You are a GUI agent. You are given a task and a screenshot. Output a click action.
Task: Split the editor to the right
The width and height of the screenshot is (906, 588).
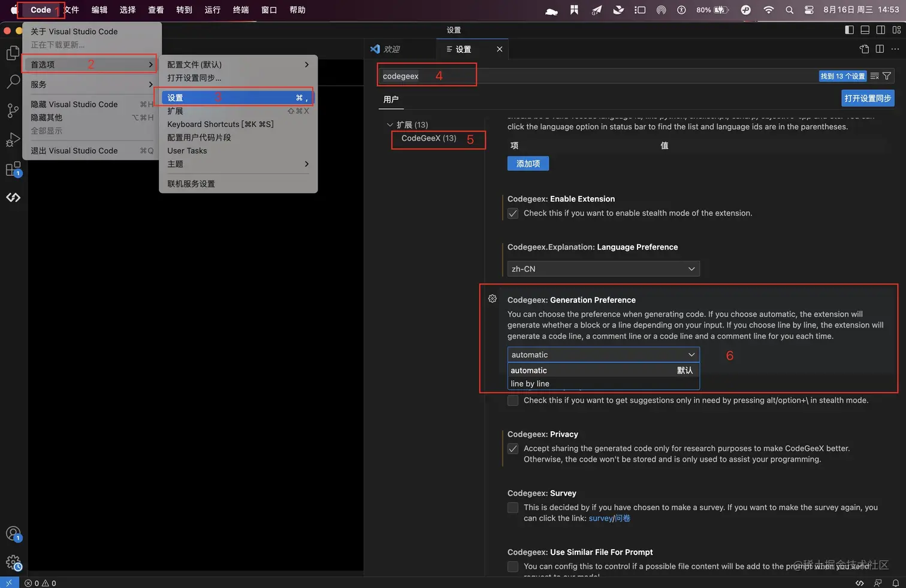880,49
